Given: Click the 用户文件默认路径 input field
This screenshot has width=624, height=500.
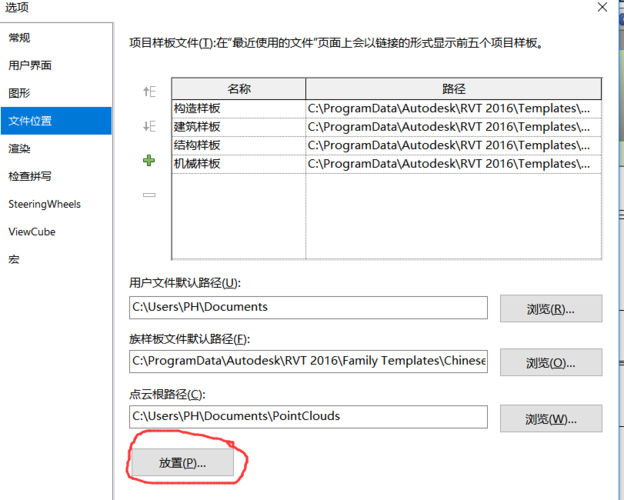Looking at the screenshot, I should [308, 307].
